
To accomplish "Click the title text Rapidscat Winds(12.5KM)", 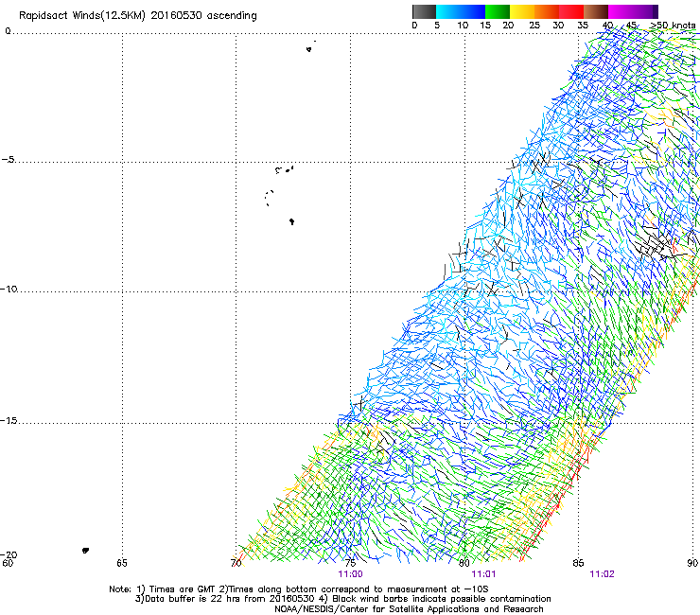I will (82, 16).
